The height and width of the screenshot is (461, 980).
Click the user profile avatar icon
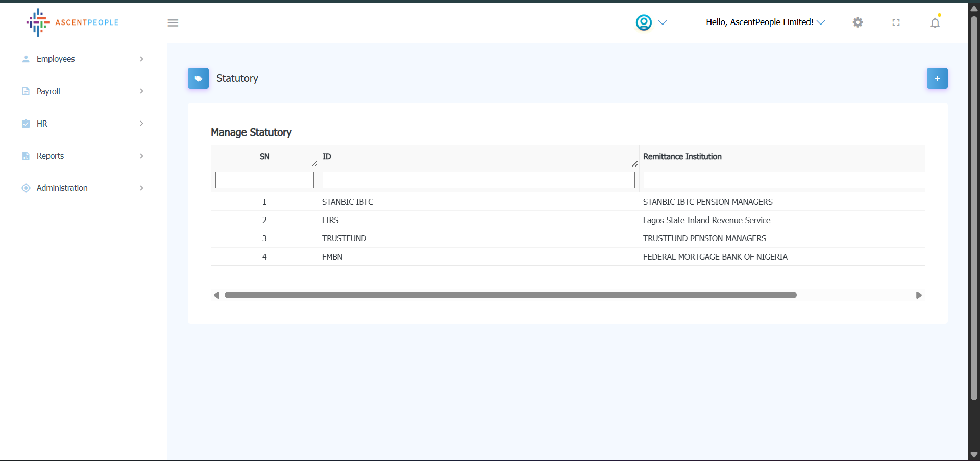(x=644, y=22)
